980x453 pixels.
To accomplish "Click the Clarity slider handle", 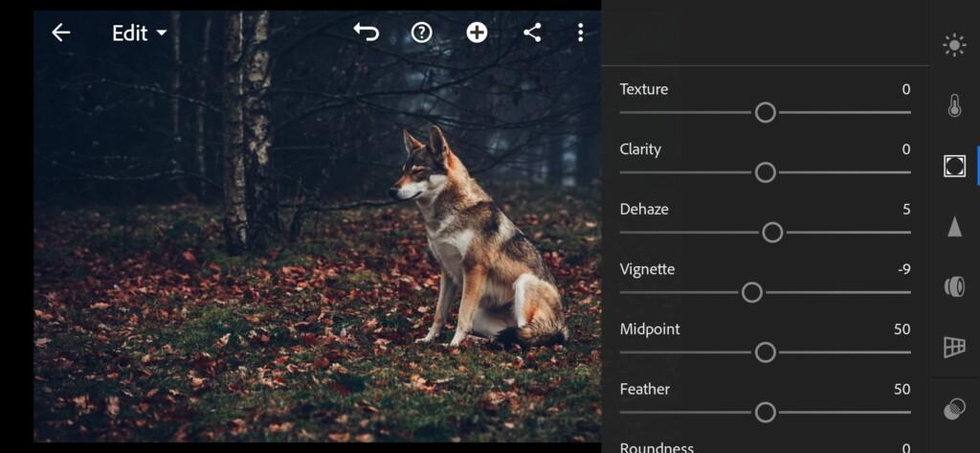I will (x=765, y=172).
